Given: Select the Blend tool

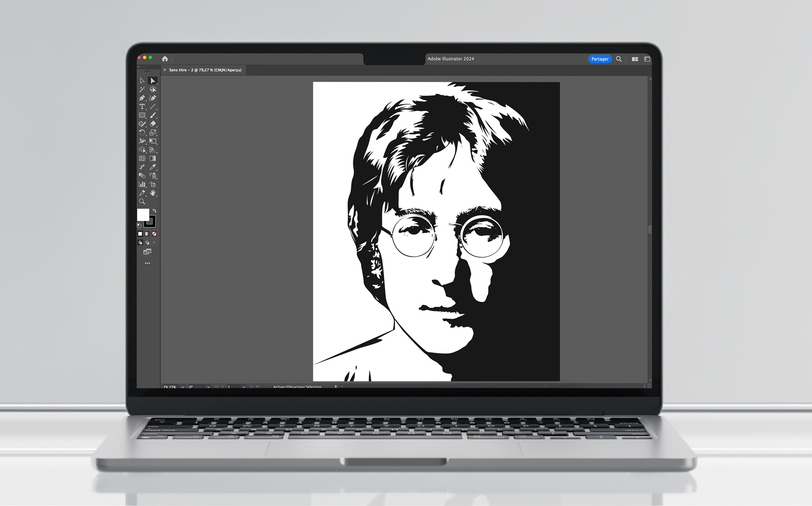Looking at the screenshot, I should point(142,176).
